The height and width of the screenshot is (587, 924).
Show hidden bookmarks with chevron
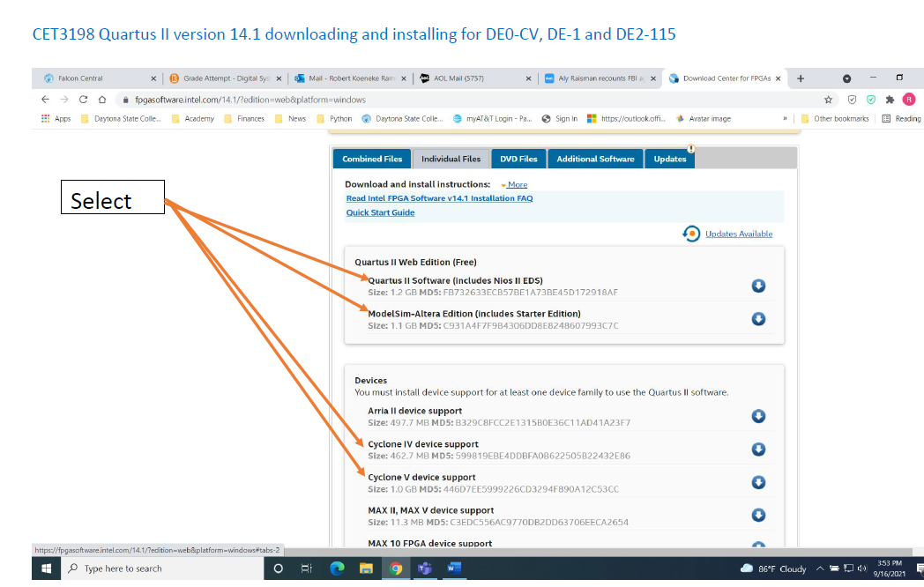point(785,118)
